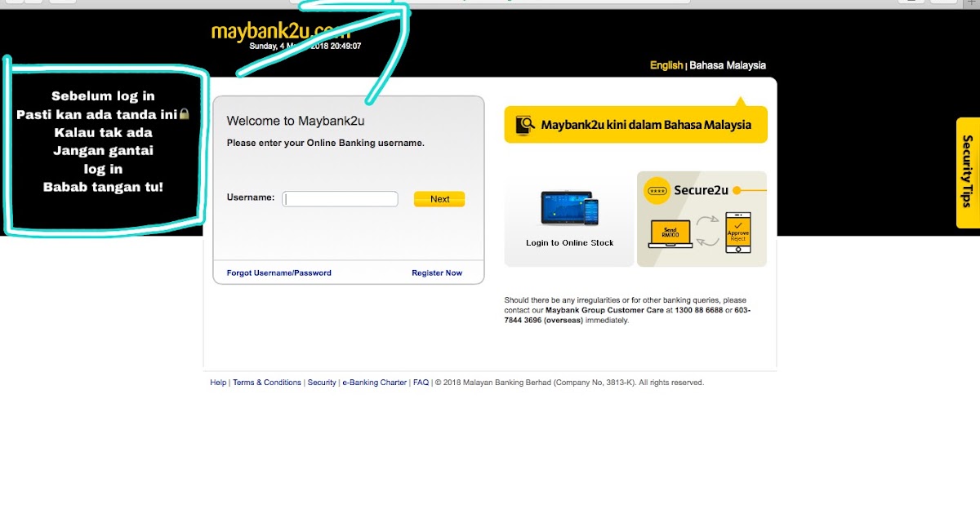Click the copyright Malayan Banking Berhad text
Image resolution: width=980 pixels, height=514 pixels.
pyautogui.click(x=569, y=383)
